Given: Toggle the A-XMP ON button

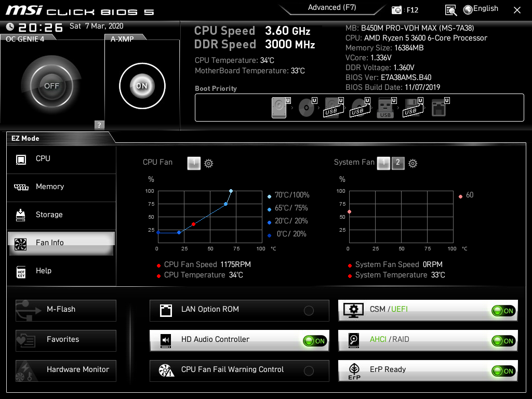Looking at the screenshot, I should pos(142,86).
